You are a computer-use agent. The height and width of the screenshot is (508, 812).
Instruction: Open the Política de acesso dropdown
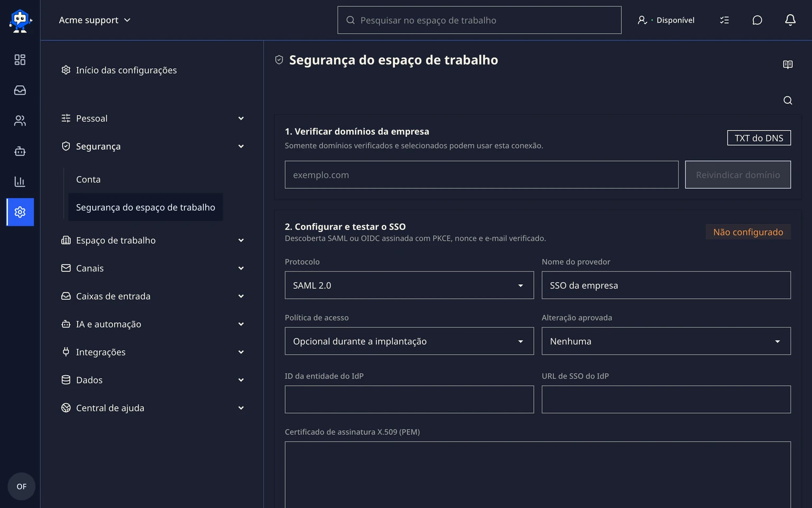coord(409,341)
